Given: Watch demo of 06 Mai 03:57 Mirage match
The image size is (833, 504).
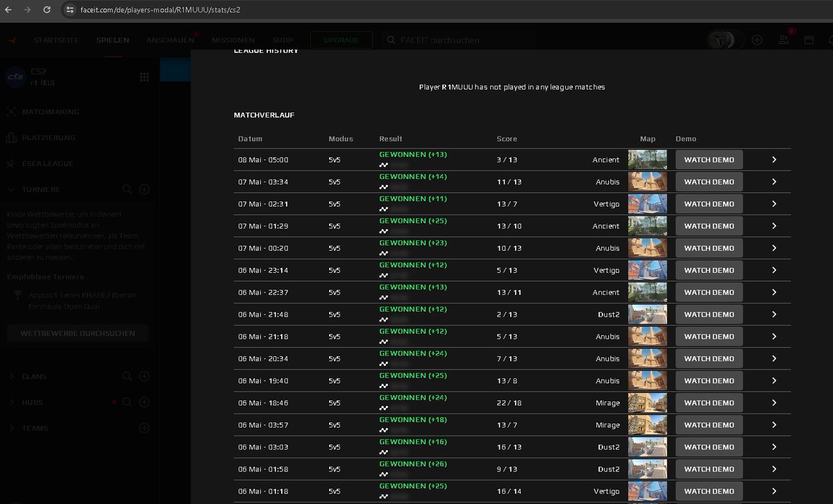Looking at the screenshot, I should 709,425.
